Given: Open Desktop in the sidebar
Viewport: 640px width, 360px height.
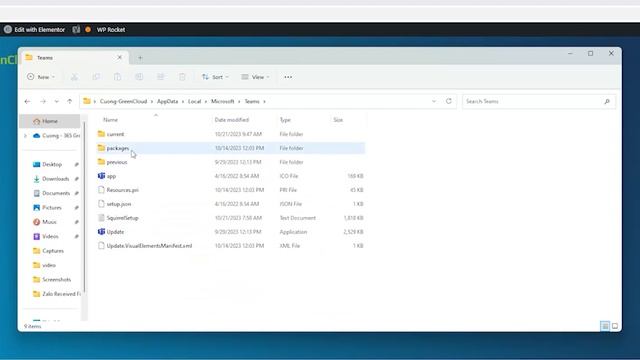Looking at the screenshot, I should [x=52, y=164].
